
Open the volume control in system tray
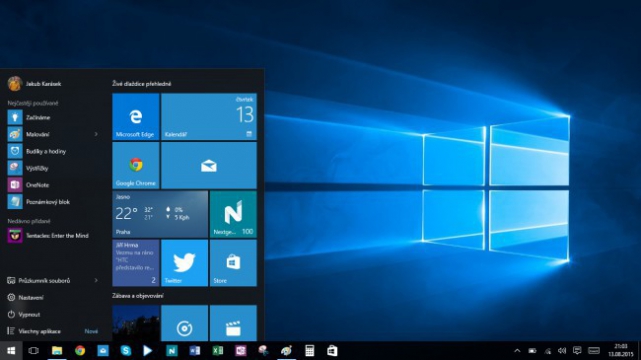click(x=562, y=351)
